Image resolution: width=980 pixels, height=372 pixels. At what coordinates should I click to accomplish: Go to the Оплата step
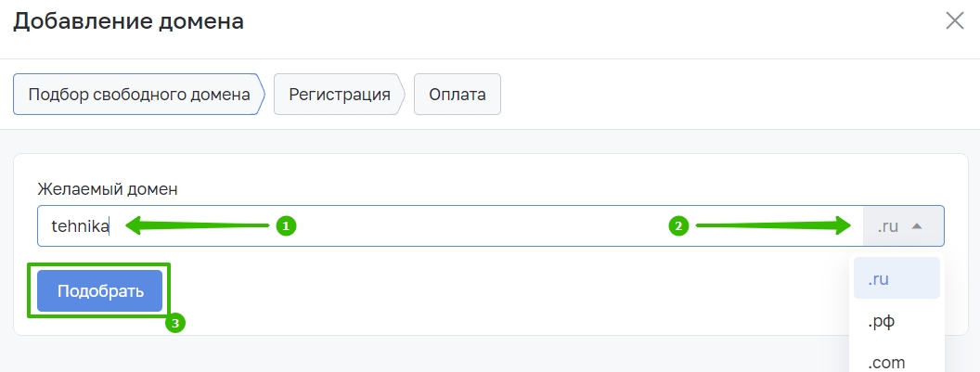tap(458, 95)
